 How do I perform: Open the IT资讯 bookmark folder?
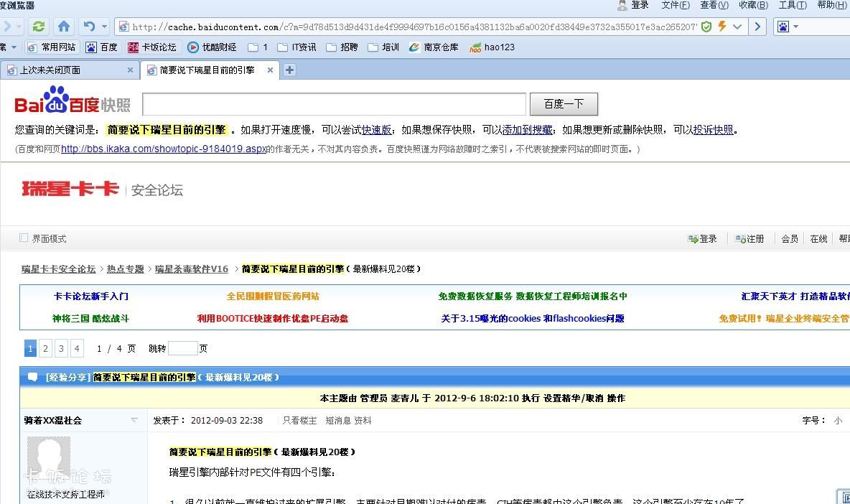[296, 47]
